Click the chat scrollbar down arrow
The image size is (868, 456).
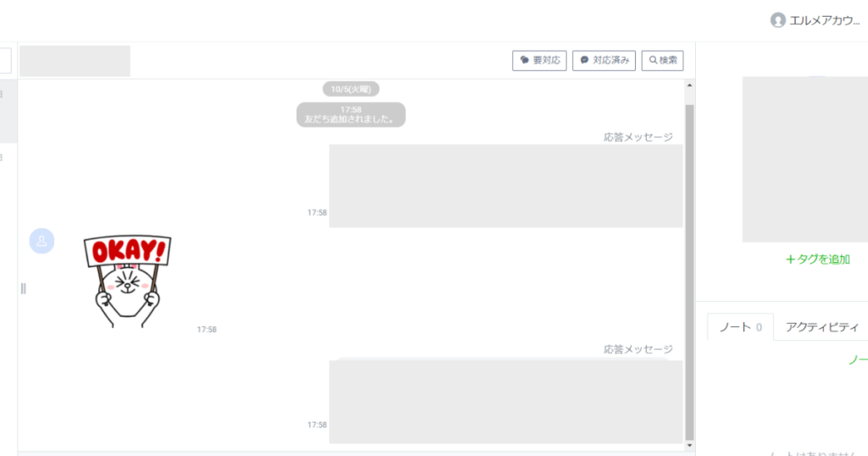[689, 446]
